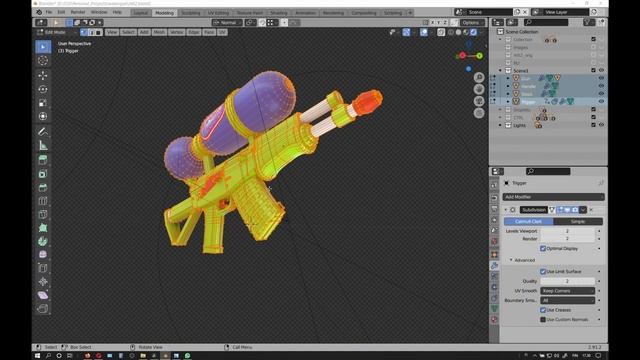Viewport: 640px width, 360px height.
Task: Open the File menu
Action: tap(49, 12)
